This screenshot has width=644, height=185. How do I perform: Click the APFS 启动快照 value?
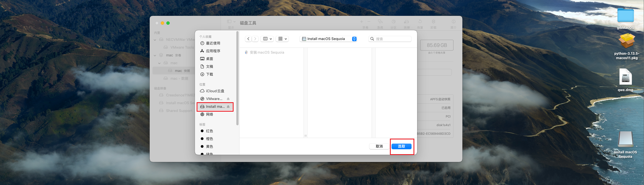point(440,99)
